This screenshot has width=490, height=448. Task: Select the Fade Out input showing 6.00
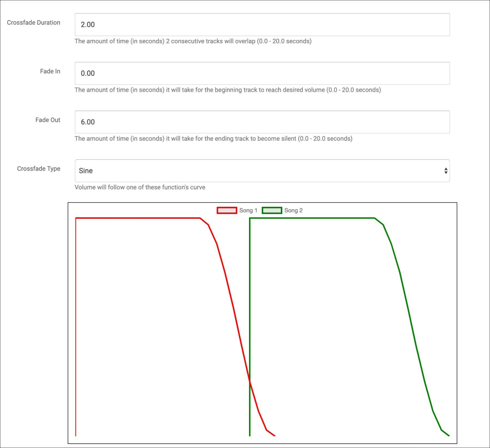(262, 122)
